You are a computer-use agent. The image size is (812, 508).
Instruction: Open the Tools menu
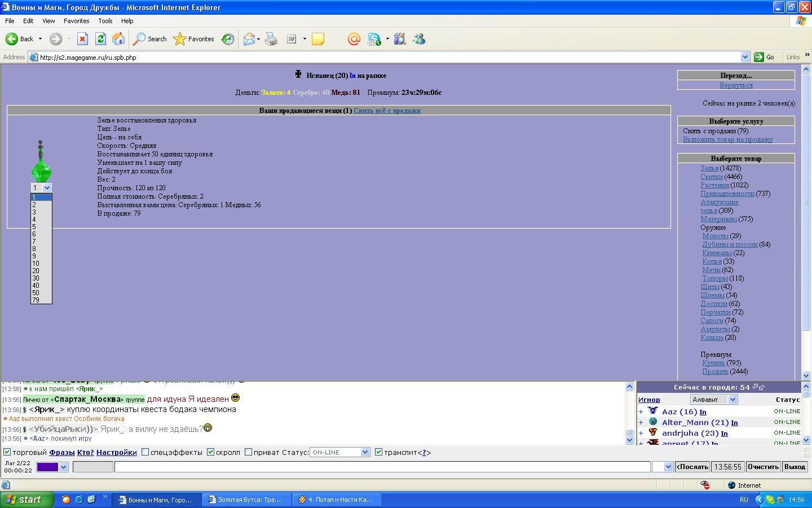point(105,21)
